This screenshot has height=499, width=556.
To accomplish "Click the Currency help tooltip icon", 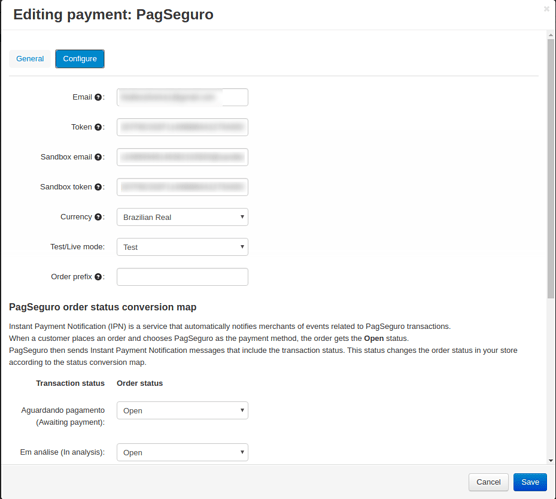I will coord(98,217).
